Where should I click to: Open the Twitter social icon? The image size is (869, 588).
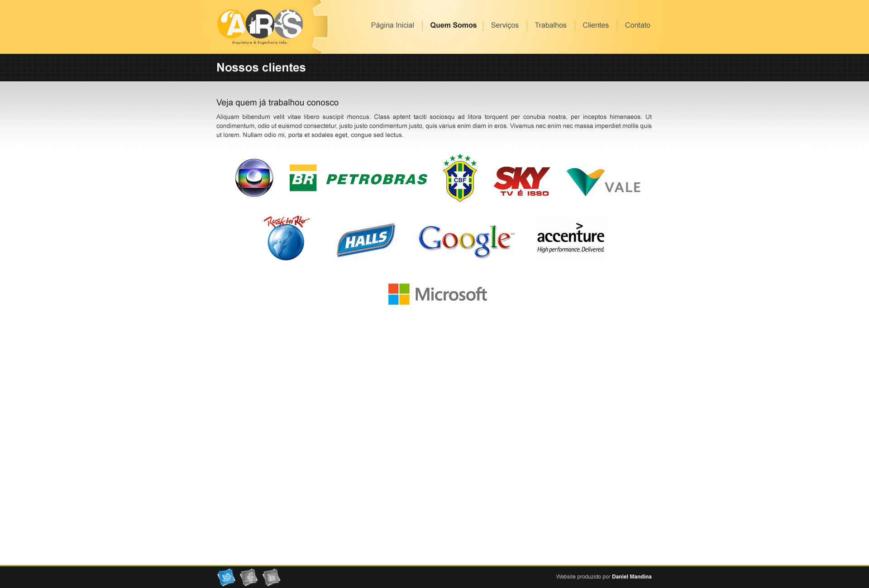click(226, 577)
